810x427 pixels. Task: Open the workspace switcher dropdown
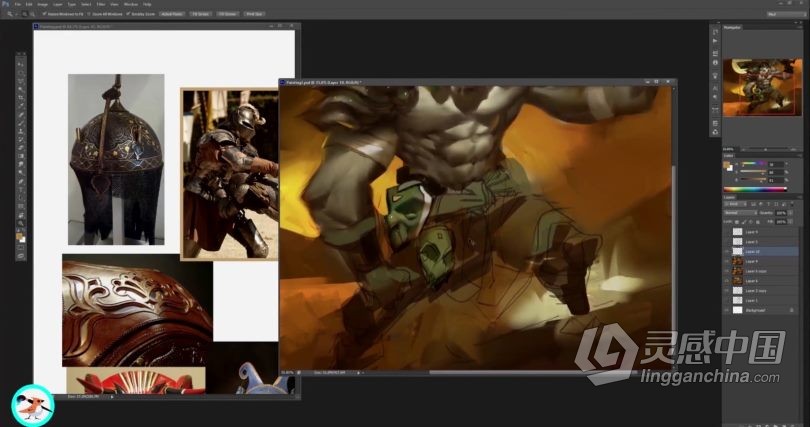tap(787, 14)
